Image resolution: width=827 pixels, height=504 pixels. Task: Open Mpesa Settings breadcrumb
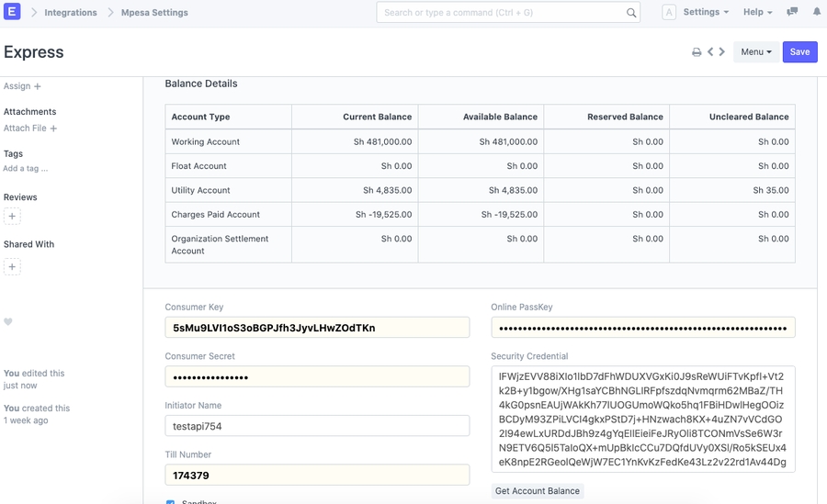tap(154, 13)
